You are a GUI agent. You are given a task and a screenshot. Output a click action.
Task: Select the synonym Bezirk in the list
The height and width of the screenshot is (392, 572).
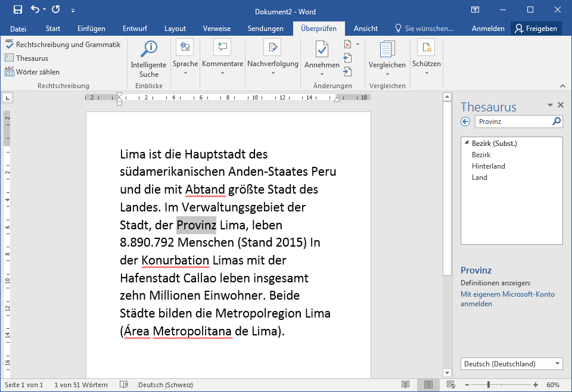481,155
